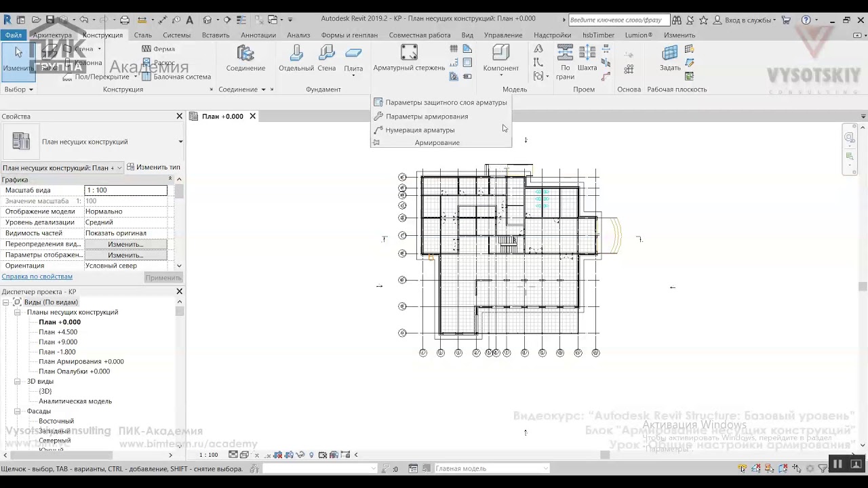Open the type selector dropdown in Properties
The height and width of the screenshot is (488, 868).
180,142
